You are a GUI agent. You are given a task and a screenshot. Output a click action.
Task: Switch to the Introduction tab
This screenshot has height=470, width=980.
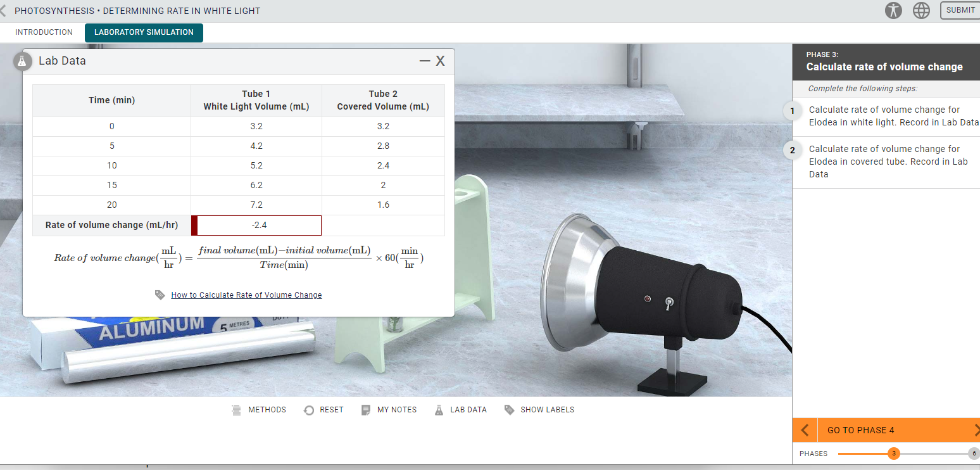tap(44, 32)
